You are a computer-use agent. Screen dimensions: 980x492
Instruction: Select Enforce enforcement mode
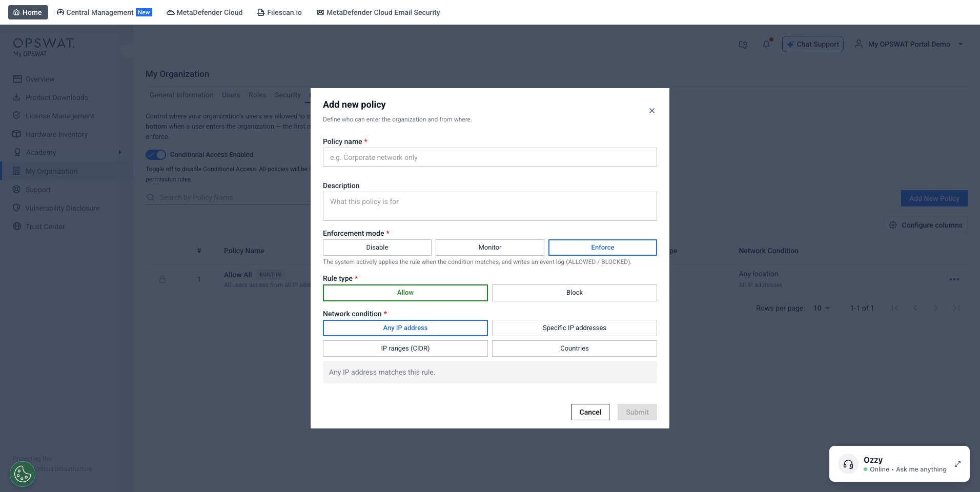(x=602, y=248)
